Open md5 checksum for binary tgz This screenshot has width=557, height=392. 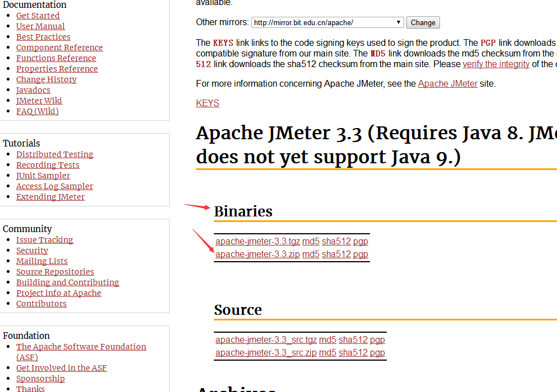coord(311,241)
